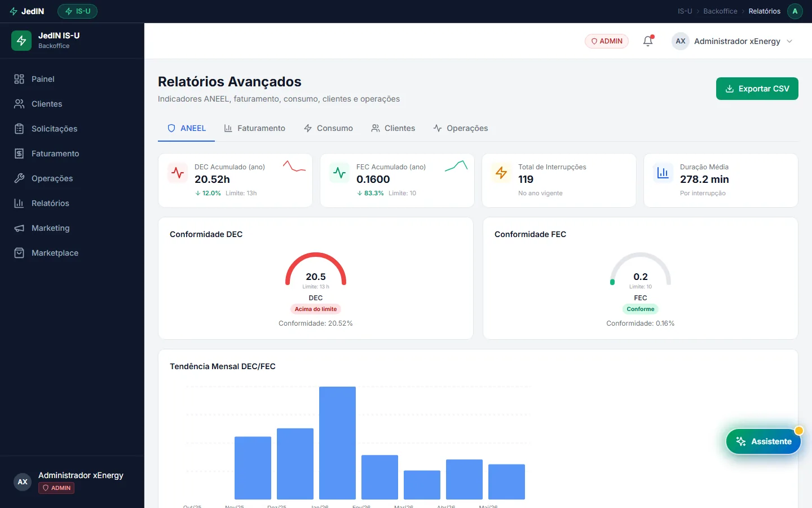The image size is (812, 508).
Task: Click the Relatórios bar chart sidebar icon
Action: 19,203
